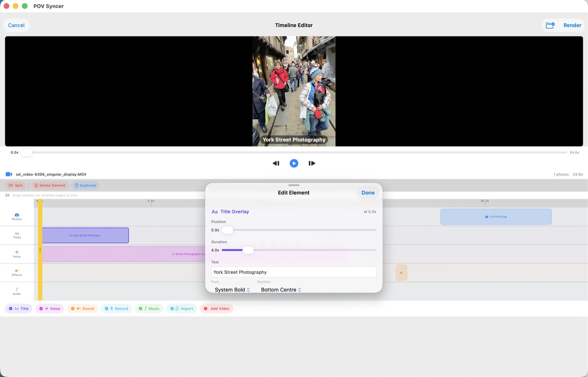This screenshot has width=588, height=377.
Task: Click the video camera icon beside the file name
Action: [9, 174]
